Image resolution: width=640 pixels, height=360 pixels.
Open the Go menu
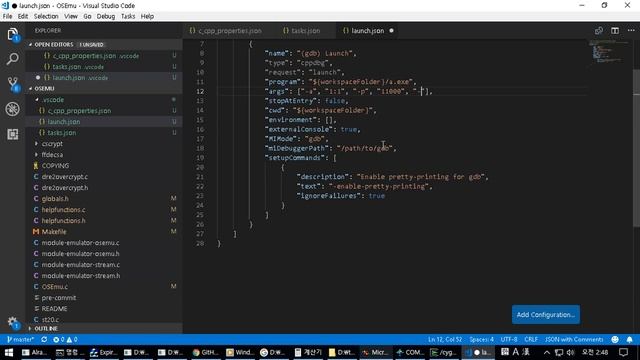click(87, 16)
